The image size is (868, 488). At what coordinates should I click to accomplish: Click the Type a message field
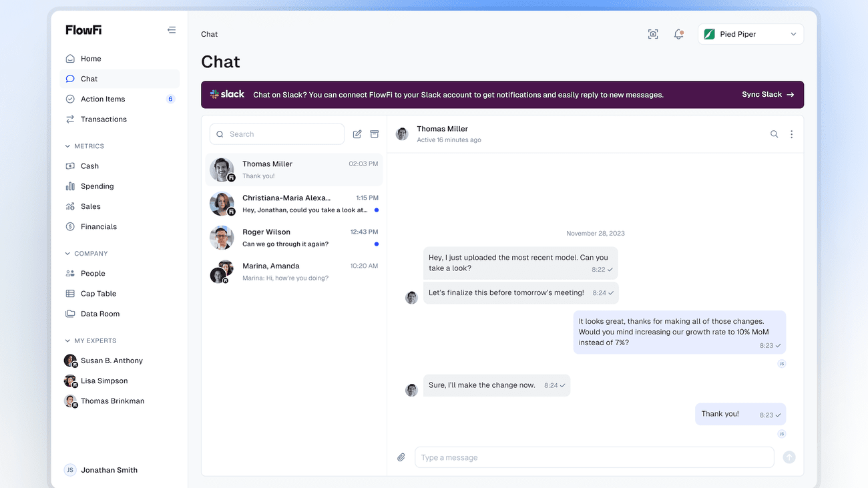(x=593, y=457)
